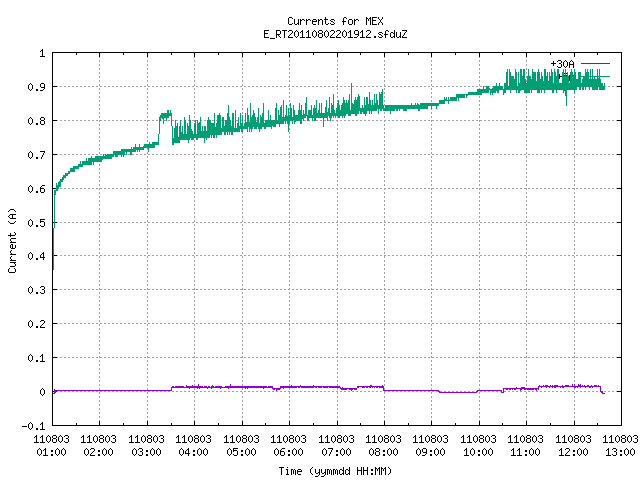The width and height of the screenshot is (640, 480).
Task: Click the 'Current (A)' y-axis label
Action: (x=12, y=241)
